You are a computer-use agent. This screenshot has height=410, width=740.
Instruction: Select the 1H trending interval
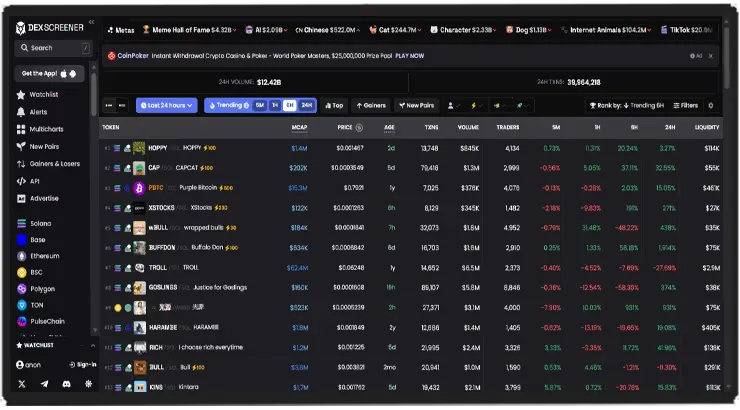click(x=275, y=105)
